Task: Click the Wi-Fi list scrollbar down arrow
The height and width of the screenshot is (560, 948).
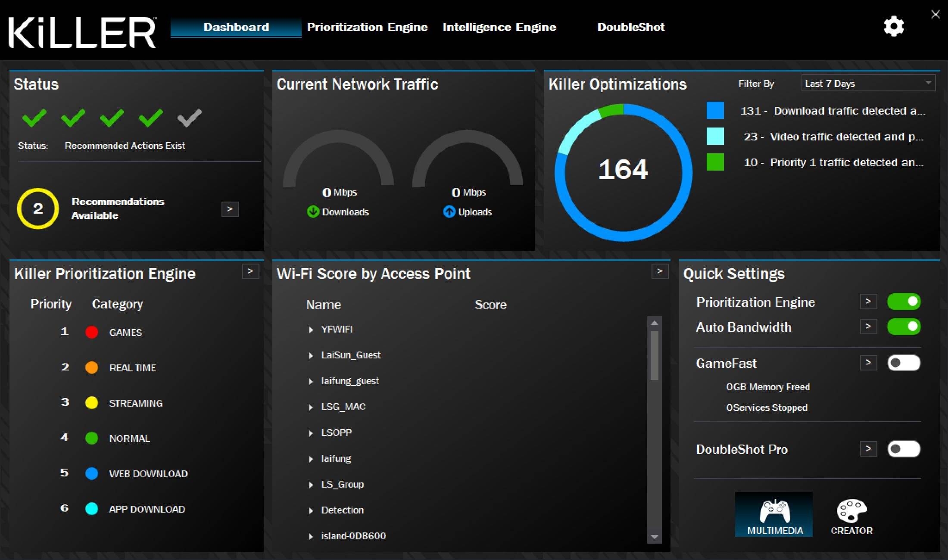Action: (x=655, y=537)
